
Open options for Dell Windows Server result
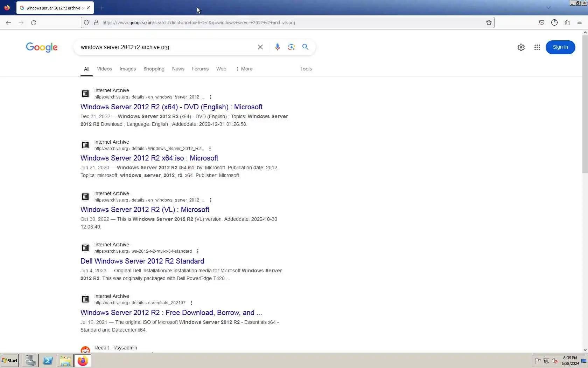198,251
